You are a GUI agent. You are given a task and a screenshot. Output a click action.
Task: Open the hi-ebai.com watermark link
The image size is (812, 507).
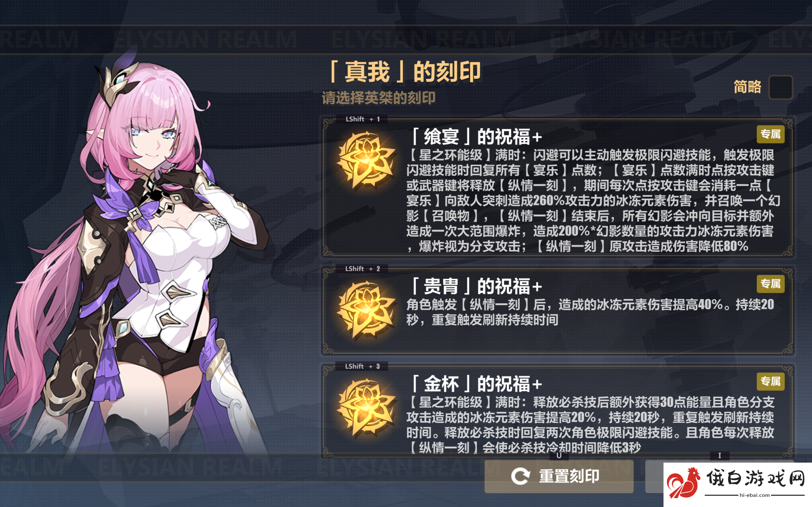point(754,495)
